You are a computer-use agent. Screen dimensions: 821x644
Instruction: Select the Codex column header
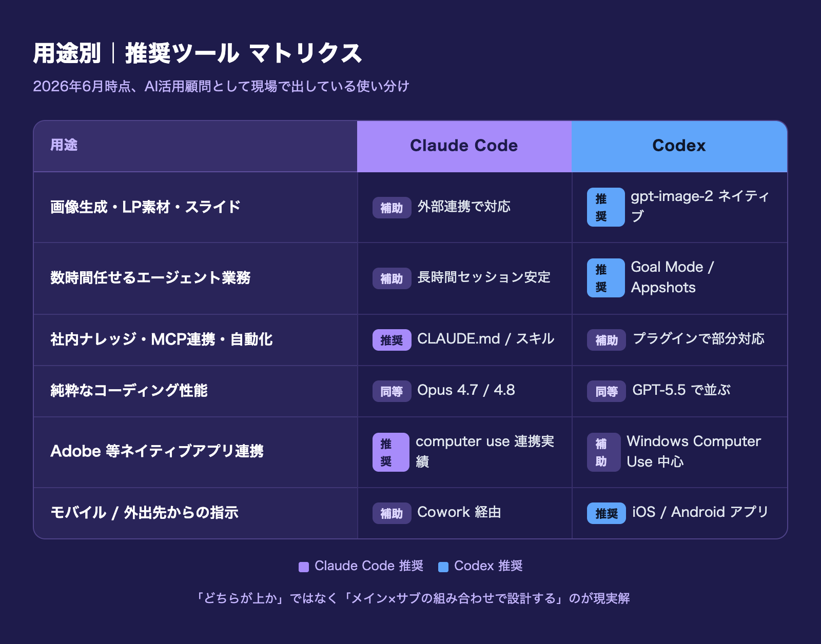coord(679,146)
